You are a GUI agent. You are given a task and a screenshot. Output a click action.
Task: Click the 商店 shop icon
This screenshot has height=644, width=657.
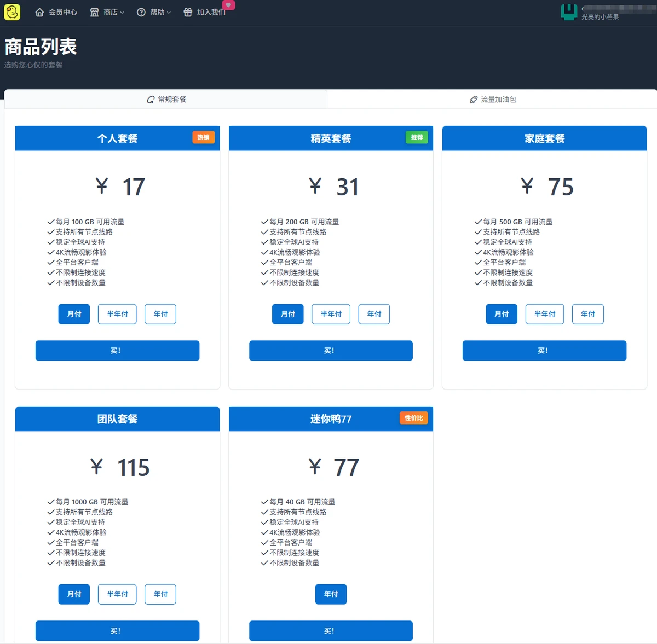point(95,12)
